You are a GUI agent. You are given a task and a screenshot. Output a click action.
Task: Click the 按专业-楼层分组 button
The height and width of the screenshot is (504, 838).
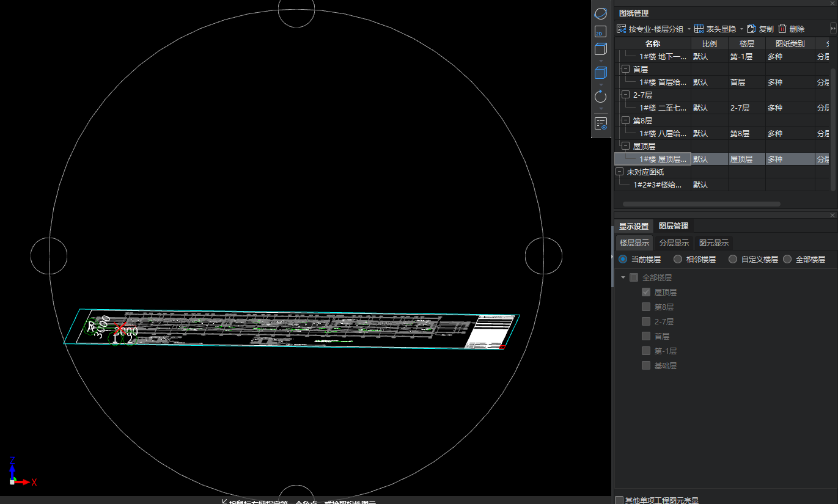click(650, 29)
